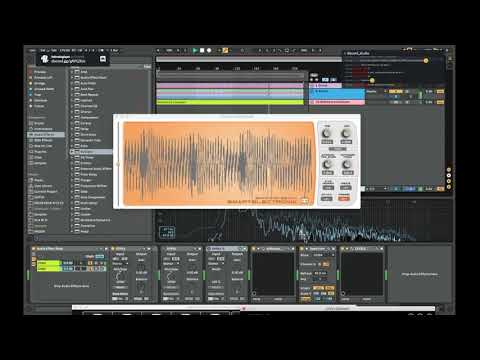Click the orange Channel button in Spectrum
The width and height of the screenshot is (480, 360).
326,264
